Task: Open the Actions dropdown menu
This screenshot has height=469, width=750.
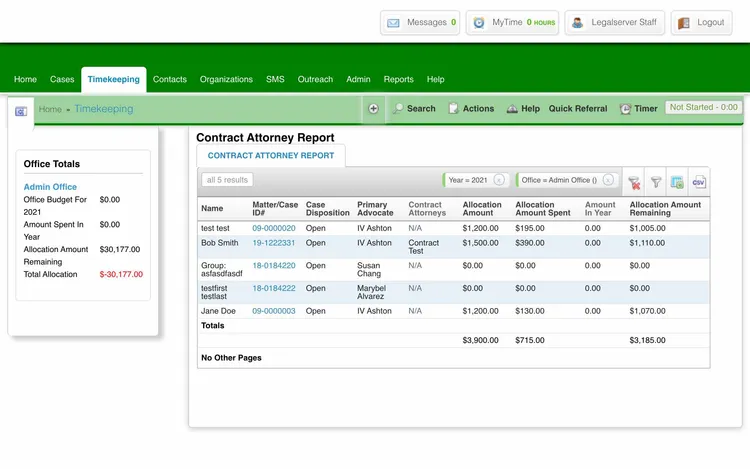Action: pyautogui.click(x=471, y=108)
